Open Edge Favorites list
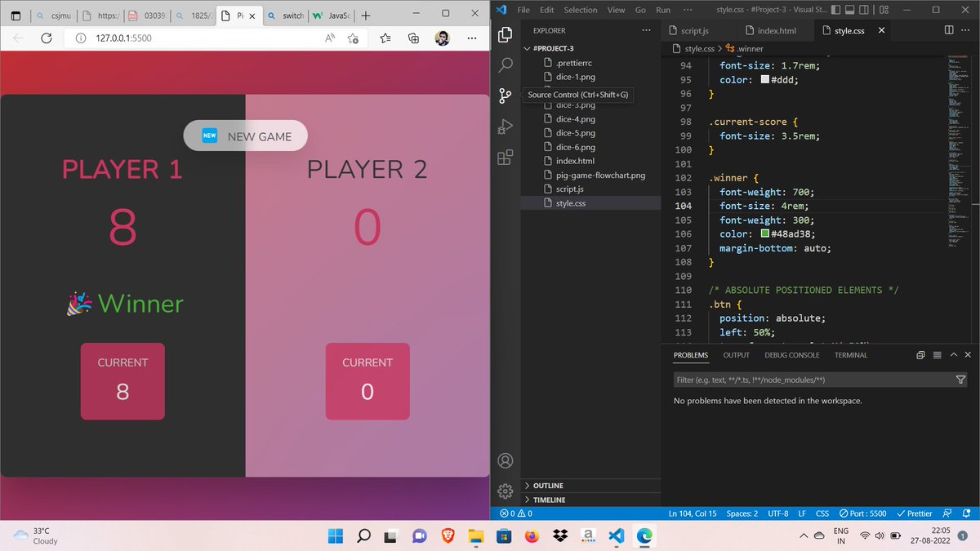The image size is (980, 551). pyautogui.click(x=385, y=38)
